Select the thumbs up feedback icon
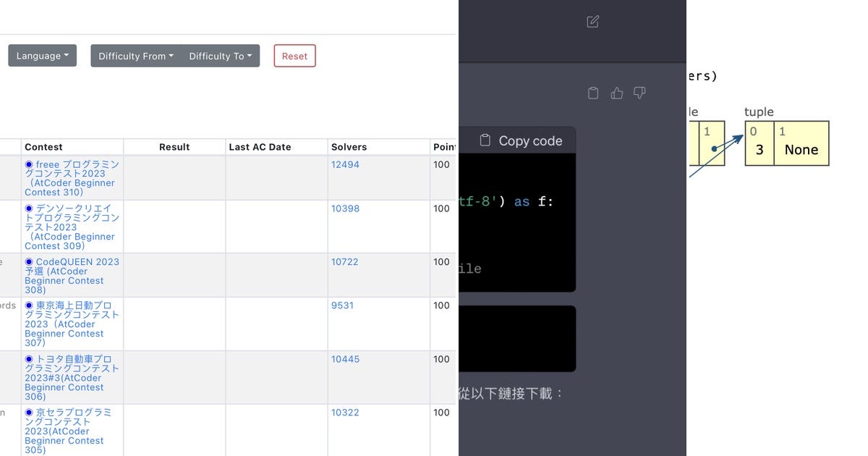The height and width of the screenshot is (456, 868). tap(616, 93)
